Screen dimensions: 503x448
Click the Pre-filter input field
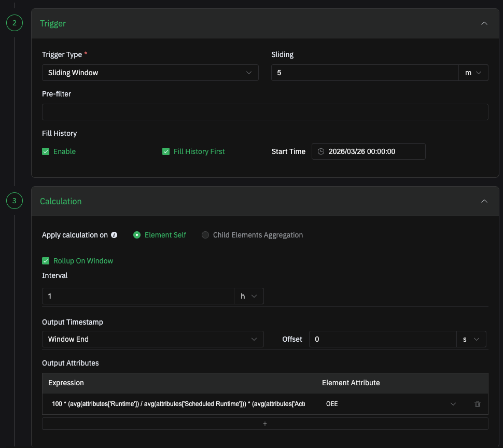265,112
